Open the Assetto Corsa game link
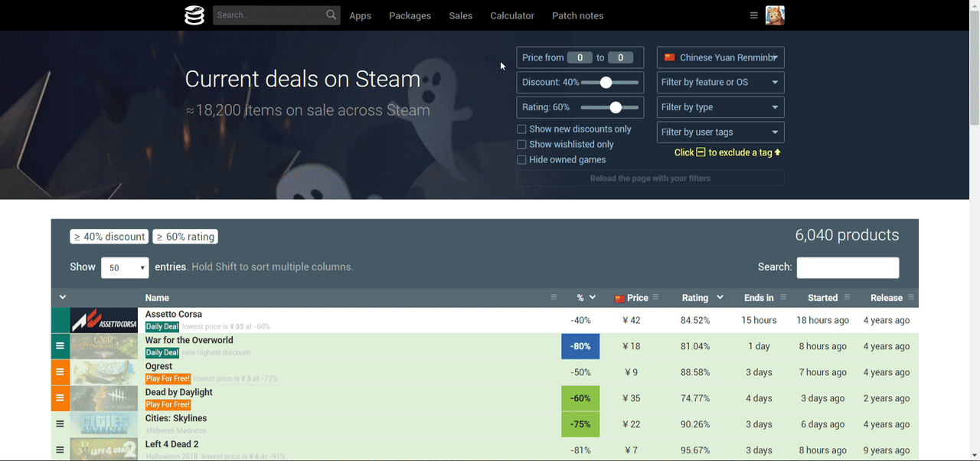Image resolution: width=980 pixels, height=461 pixels. tap(174, 314)
